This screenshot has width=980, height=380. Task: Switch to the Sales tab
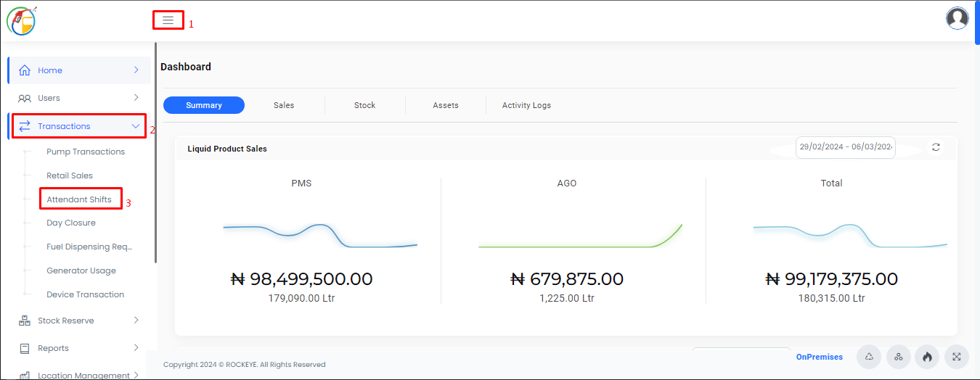(x=284, y=105)
